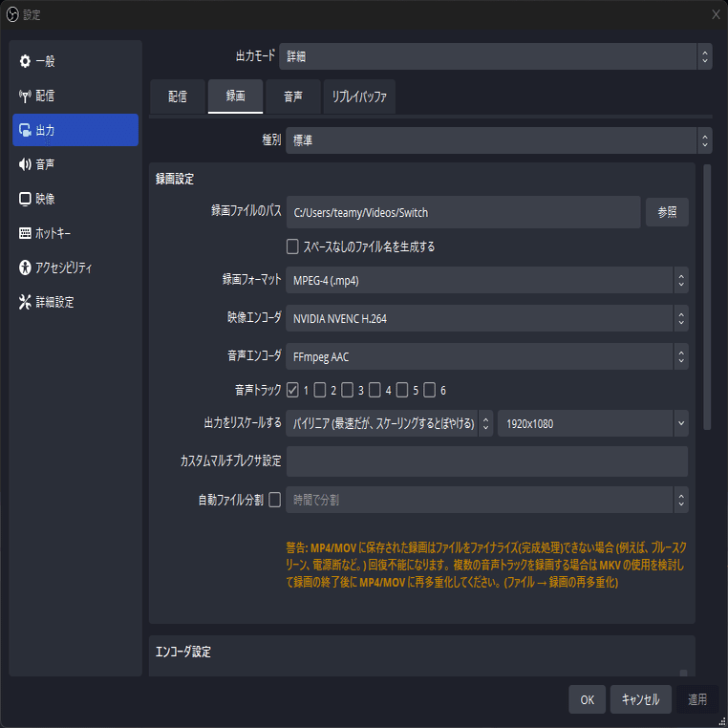Enable スペースなしのファイル名を生成する checkbox
728x728 pixels.
[292, 246]
